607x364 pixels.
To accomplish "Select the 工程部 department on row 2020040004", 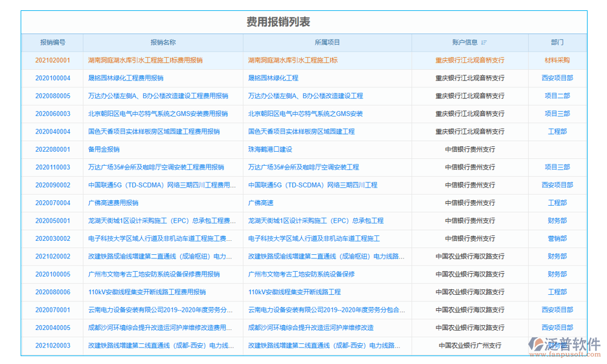I will [558, 132].
